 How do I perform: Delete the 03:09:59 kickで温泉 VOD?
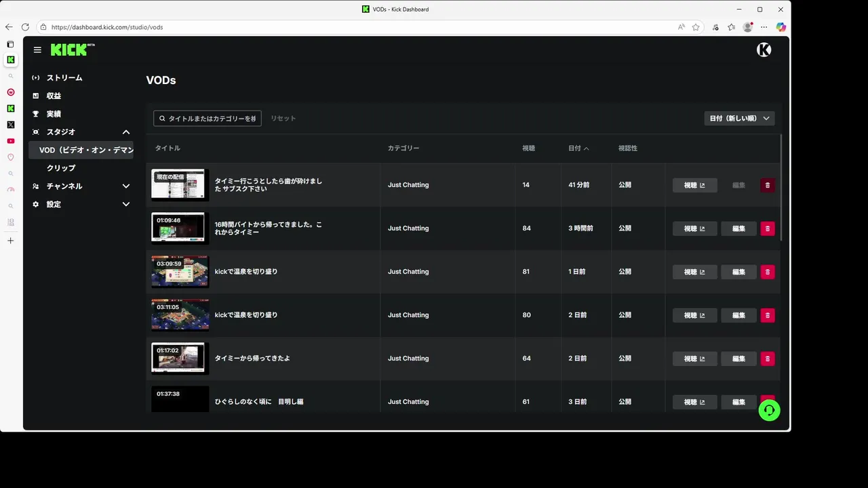(x=768, y=272)
